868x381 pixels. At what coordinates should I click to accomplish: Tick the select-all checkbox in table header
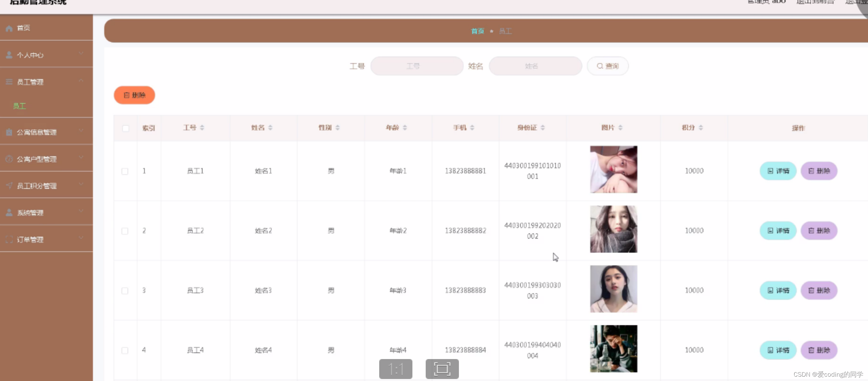click(125, 128)
